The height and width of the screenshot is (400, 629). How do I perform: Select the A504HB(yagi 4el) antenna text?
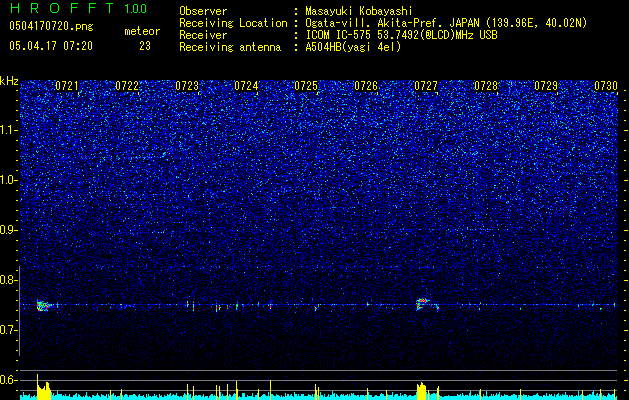tap(353, 47)
